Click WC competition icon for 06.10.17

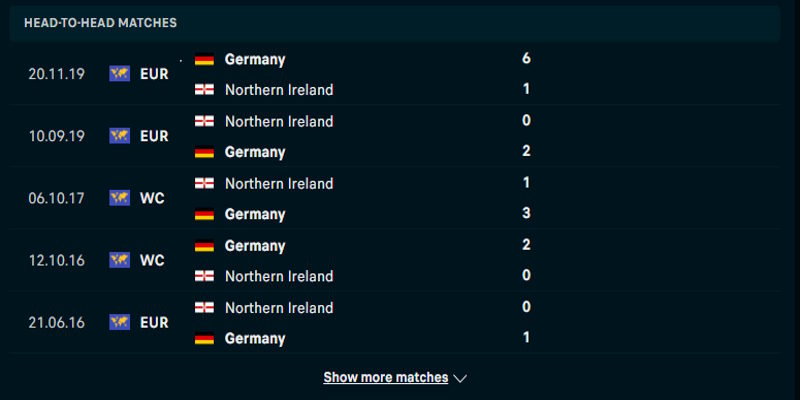[x=120, y=198]
